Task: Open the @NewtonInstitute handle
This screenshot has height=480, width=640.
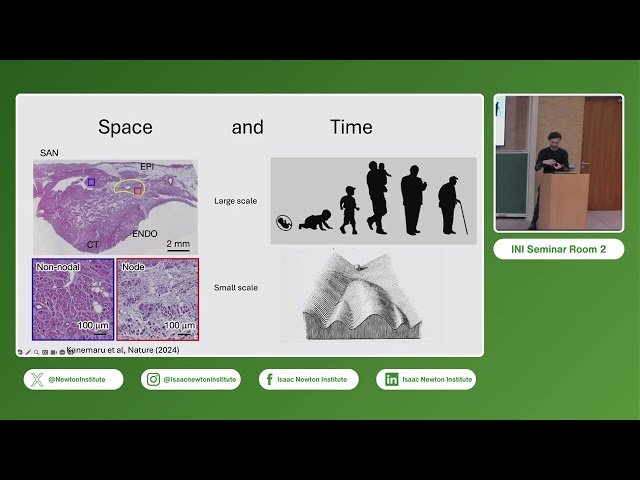Action: (x=80, y=380)
